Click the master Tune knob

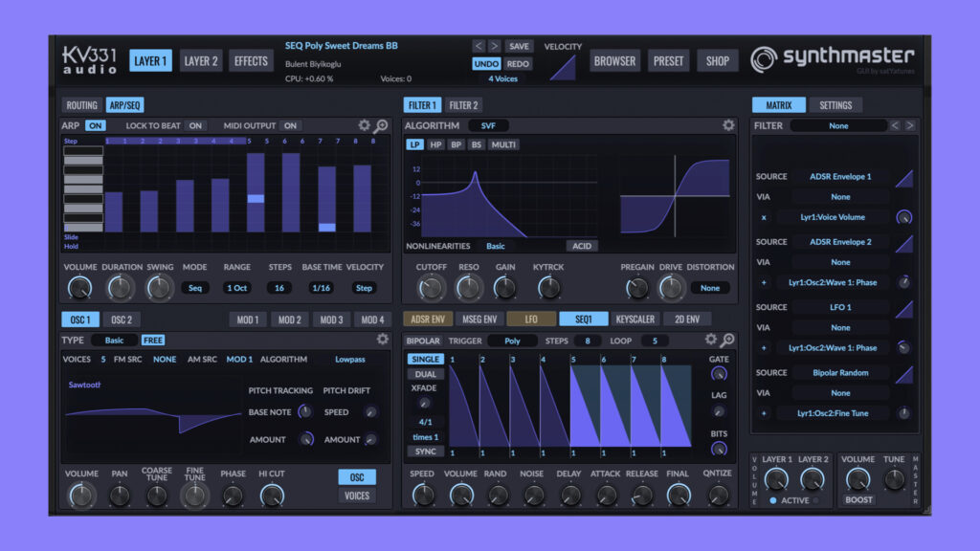tap(895, 479)
